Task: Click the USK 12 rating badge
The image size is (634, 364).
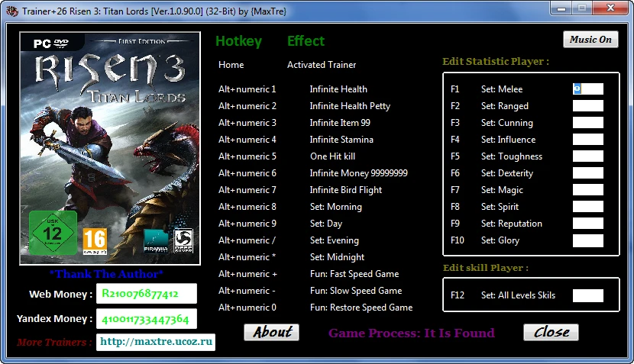Action: click(53, 233)
